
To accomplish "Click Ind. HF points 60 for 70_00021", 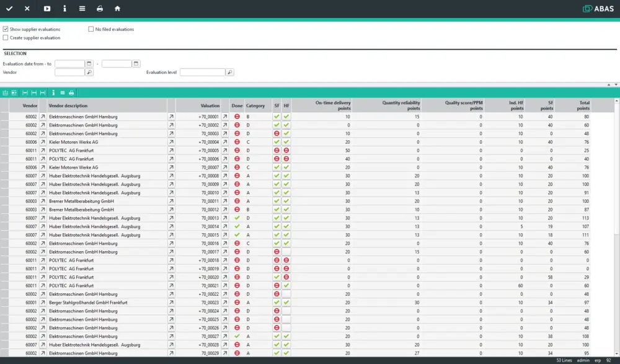I will pos(520,286).
